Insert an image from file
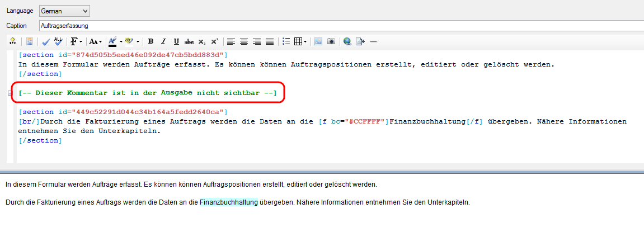 pyautogui.click(x=318, y=41)
